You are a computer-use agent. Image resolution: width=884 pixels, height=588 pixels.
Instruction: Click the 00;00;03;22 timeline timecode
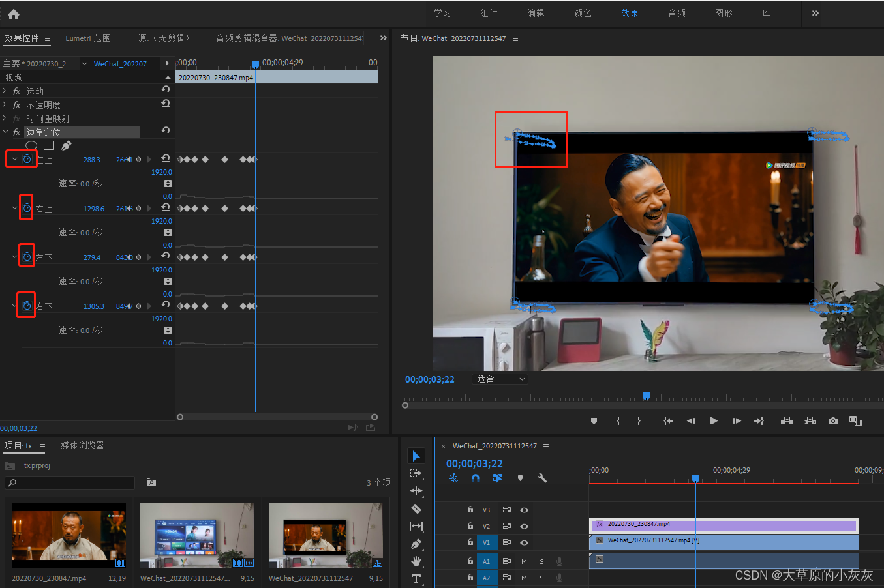(474, 463)
